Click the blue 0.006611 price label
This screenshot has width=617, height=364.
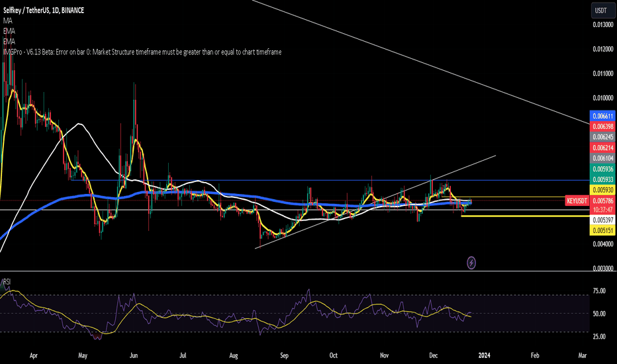[x=602, y=116]
